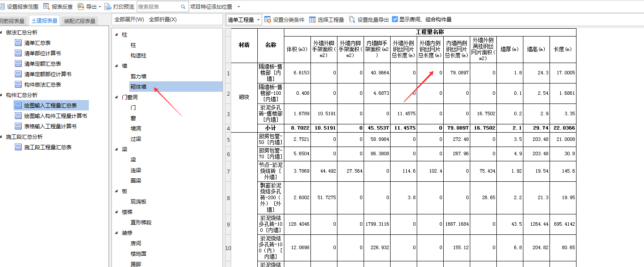This screenshot has height=267, width=644.
Task: Click the 设置报表范围 toolbar icon
Action: click(x=3, y=7)
